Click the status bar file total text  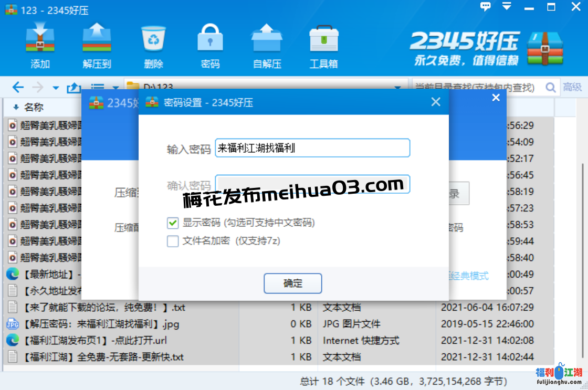404,382
